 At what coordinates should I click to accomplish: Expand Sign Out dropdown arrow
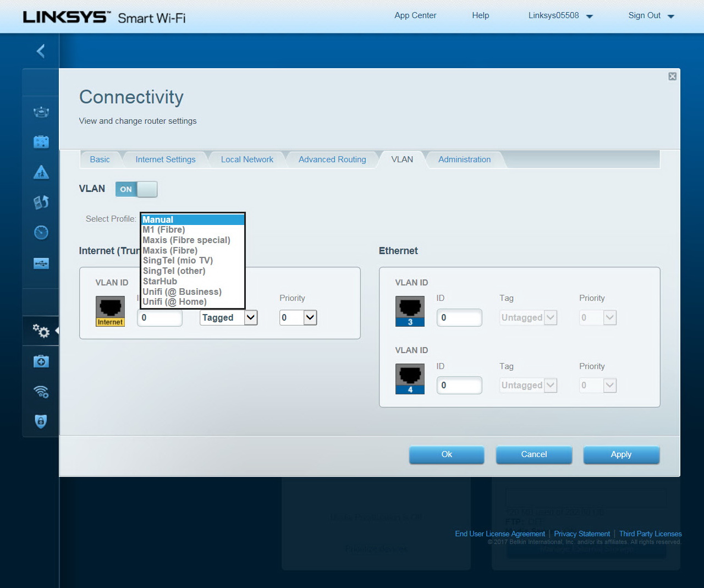(x=671, y=17)
